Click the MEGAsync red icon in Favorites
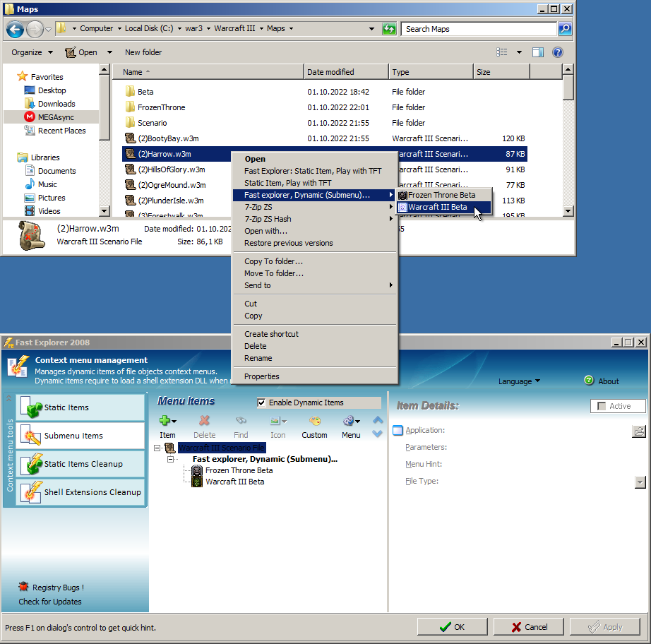The width and height of the screenshot is (651, 644). coord(29,117)
